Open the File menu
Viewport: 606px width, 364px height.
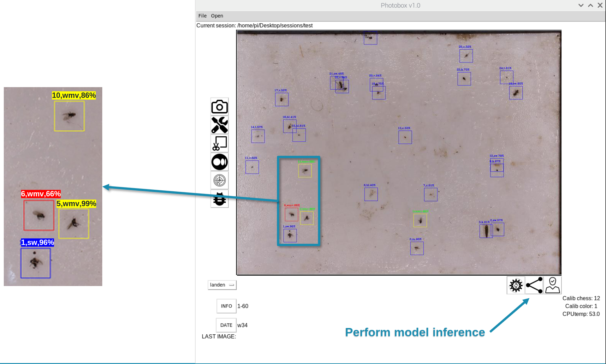tap(202, 16)
